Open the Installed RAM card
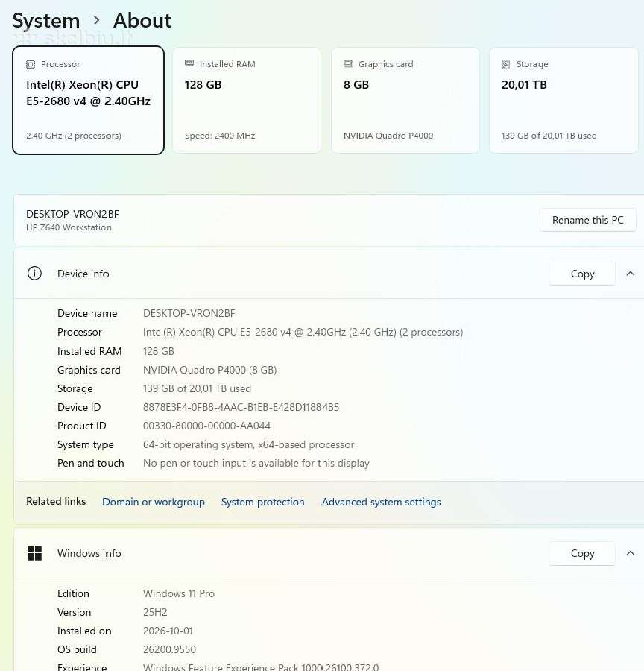This screenshot has height=671, width=644. [x=247, y=100]
